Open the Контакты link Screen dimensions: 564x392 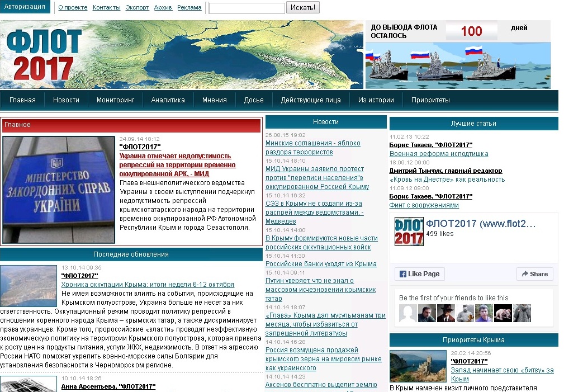pos(106,8)
